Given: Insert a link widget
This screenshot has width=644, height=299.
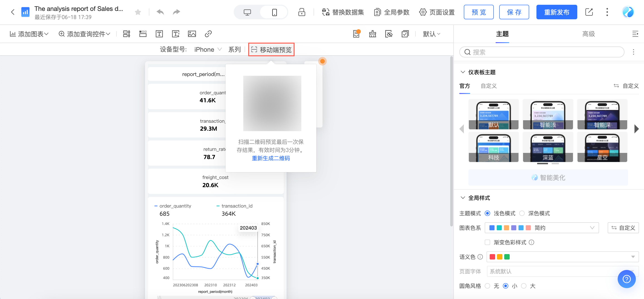Looking at the screenshot, I should pyautogui.click(x=208, y=34).
